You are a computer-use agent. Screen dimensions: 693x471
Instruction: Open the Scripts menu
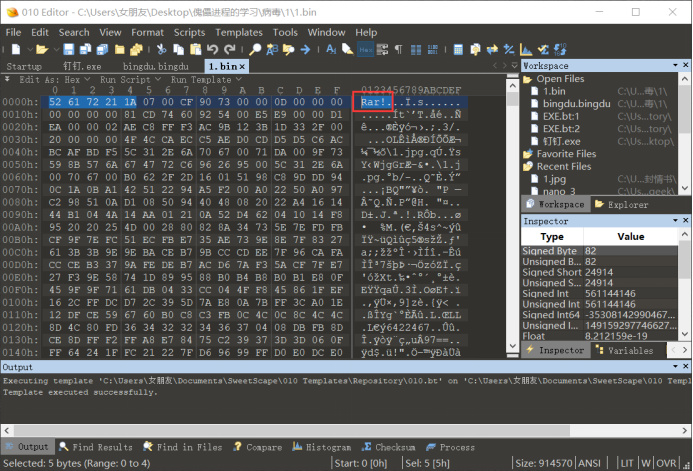pos(189,32)
